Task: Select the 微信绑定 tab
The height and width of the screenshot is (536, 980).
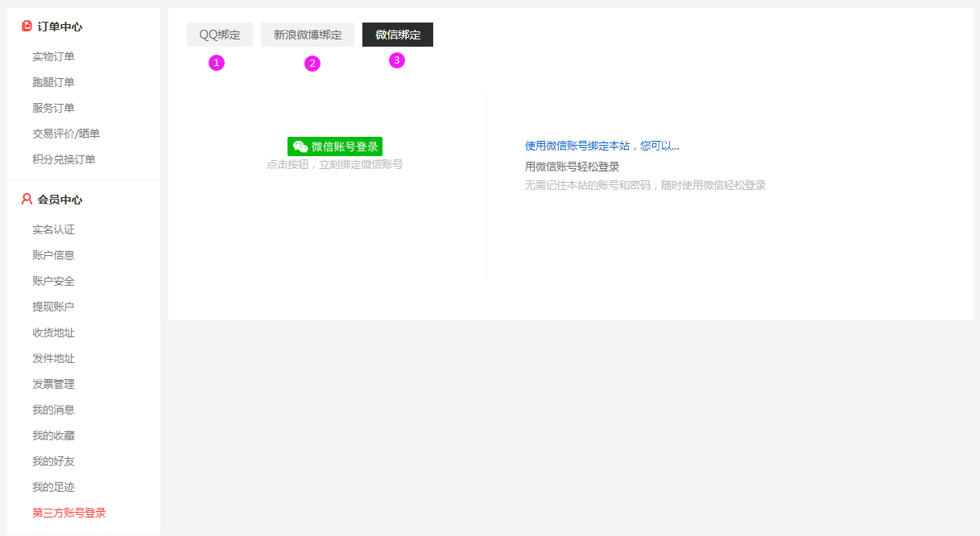Action: 398,35
